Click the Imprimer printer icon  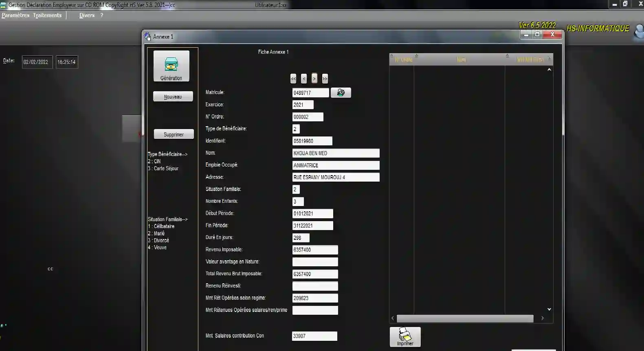coord(405,337)
